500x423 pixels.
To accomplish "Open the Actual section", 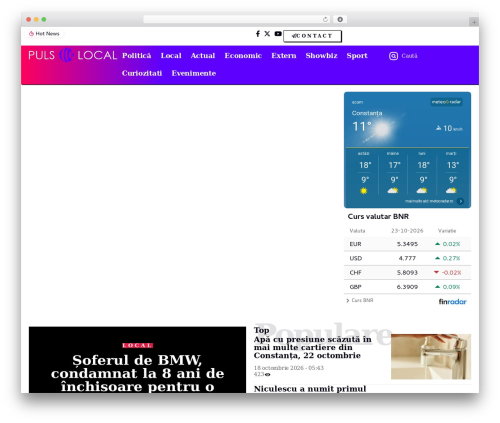I will [x=203, y=56].
